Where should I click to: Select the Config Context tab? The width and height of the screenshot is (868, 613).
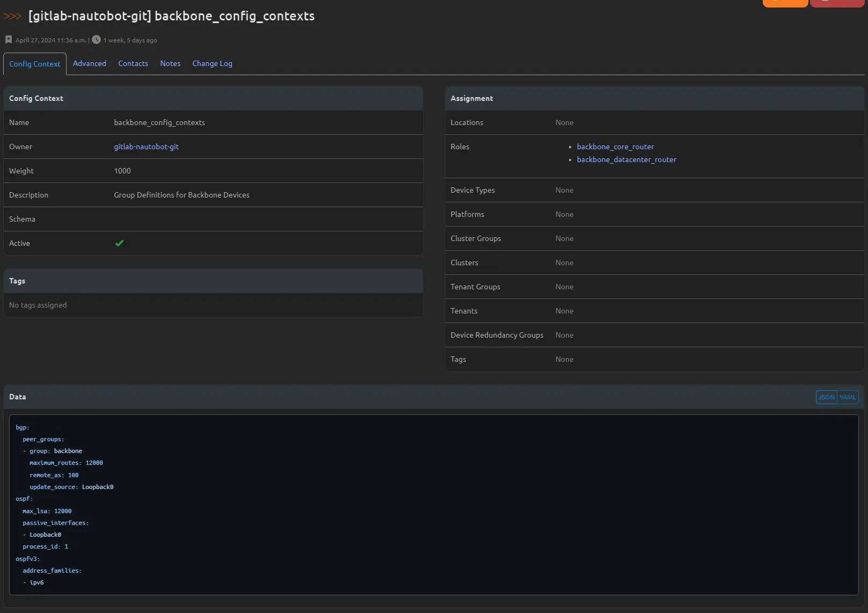[x=35, y=64]
